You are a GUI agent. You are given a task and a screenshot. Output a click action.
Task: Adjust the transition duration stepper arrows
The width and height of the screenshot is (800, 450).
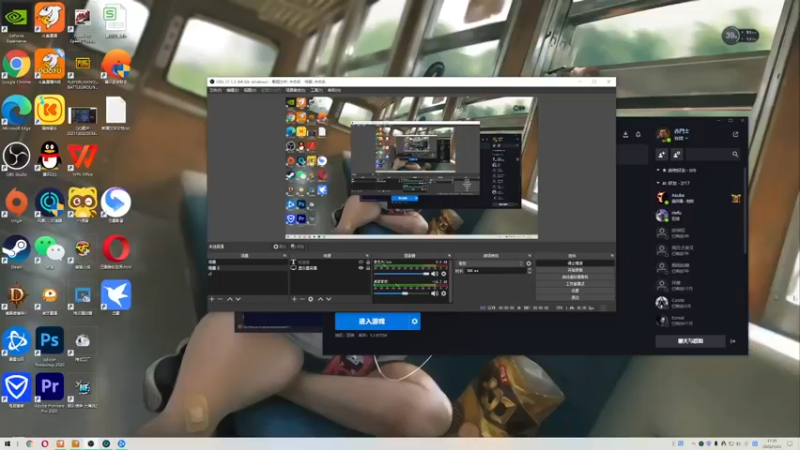[529, 271]
